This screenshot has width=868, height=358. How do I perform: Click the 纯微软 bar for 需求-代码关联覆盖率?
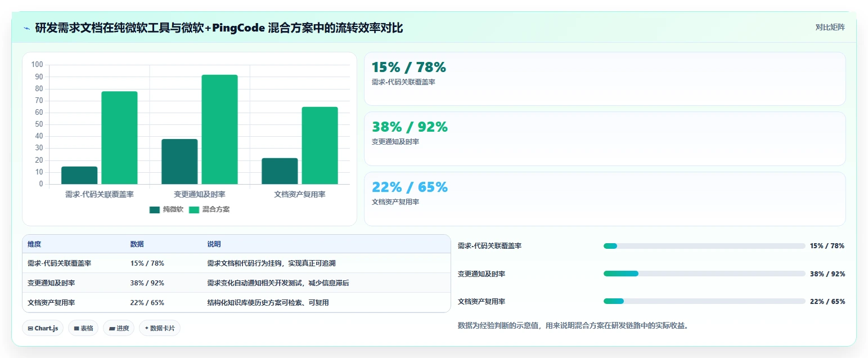[x=79, y=175]
